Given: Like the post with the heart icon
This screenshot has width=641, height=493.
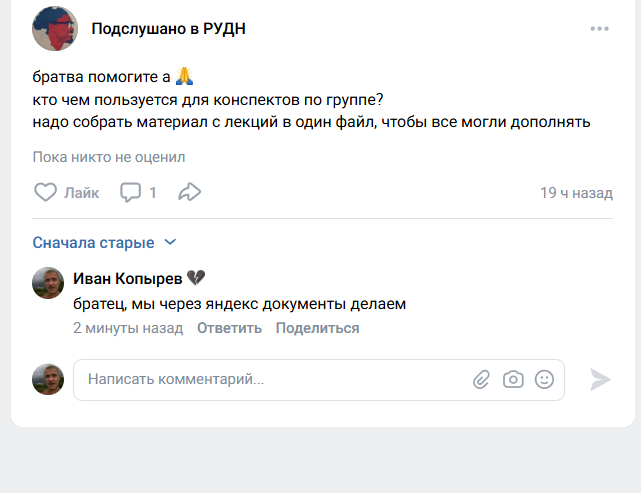Looking at the screenshot, I should point(45,192).
